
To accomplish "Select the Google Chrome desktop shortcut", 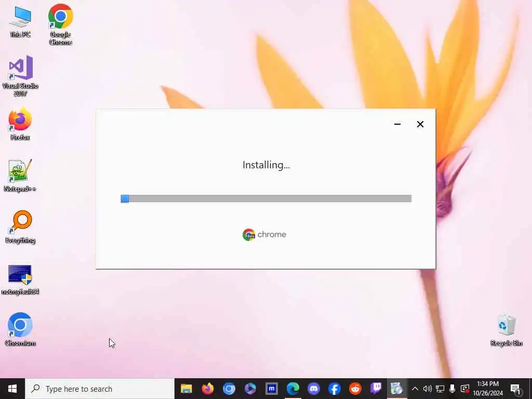I will 60,24.
